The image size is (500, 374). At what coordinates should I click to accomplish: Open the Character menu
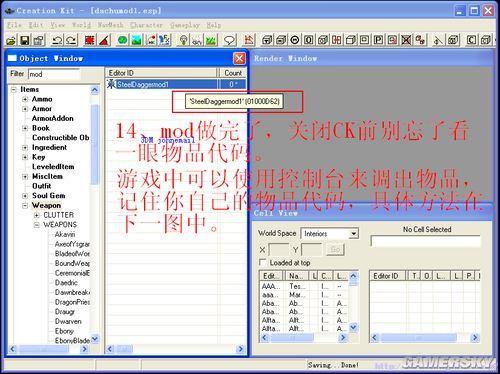146,25
